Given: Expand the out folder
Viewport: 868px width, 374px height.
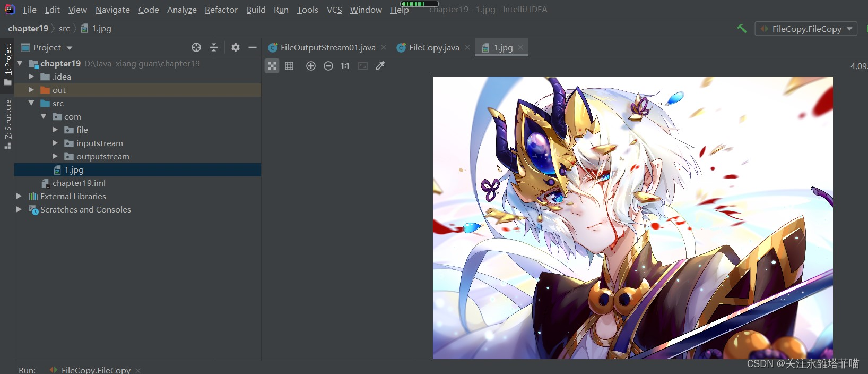Looking at the screenshot, I should [x=31, y=90].
